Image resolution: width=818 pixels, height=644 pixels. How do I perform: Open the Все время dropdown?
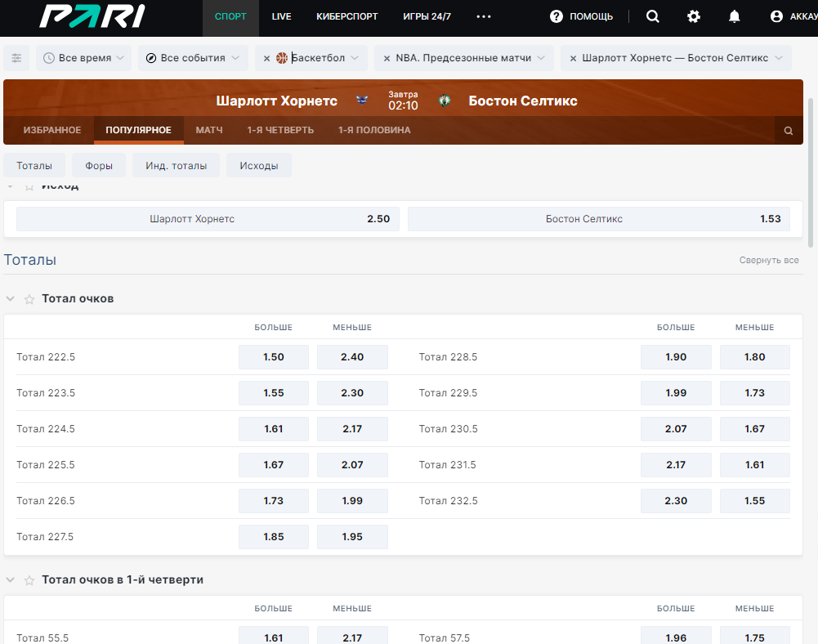pyautogui.click(x=83, y=58)
